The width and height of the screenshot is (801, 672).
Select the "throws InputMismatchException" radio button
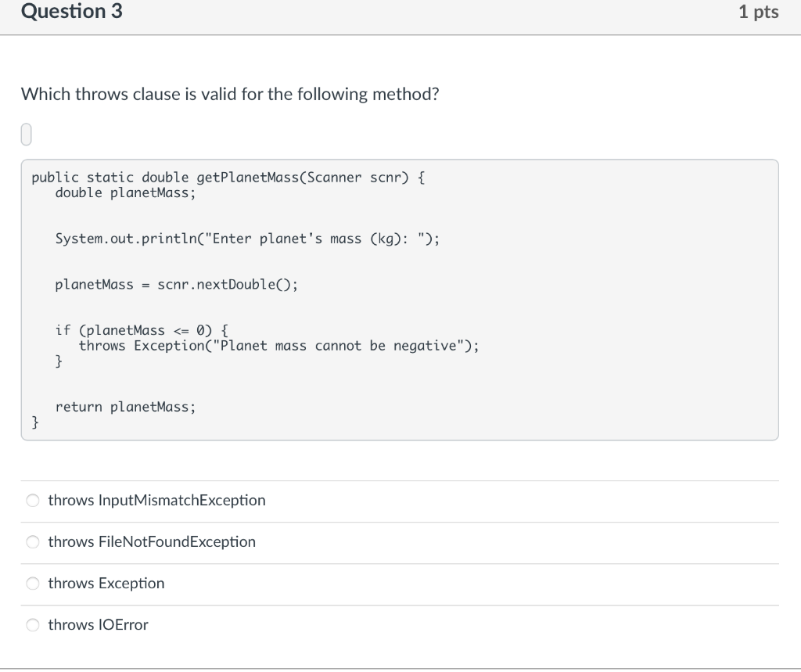click(33, 501)
